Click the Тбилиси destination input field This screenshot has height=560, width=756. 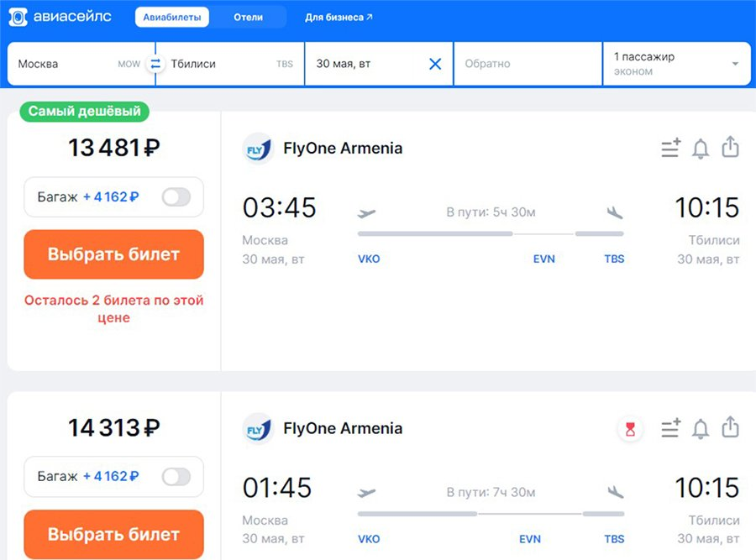point(230,64)
